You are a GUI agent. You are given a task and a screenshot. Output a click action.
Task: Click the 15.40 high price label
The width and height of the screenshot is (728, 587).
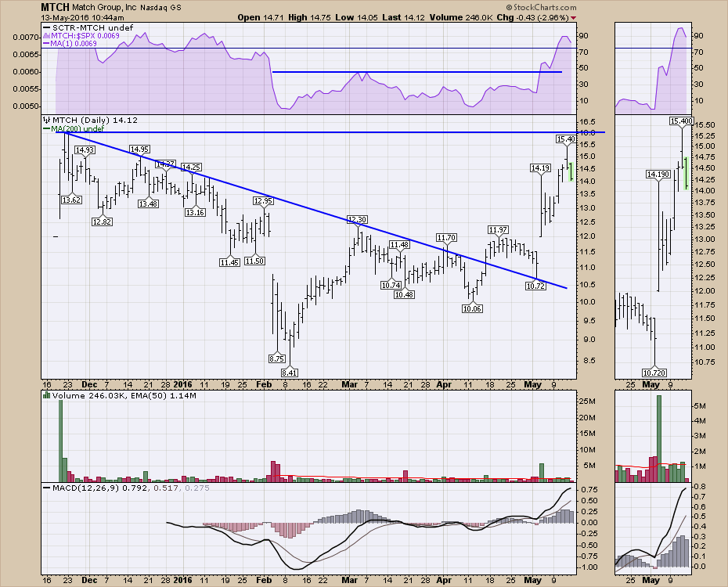point(566,139)
